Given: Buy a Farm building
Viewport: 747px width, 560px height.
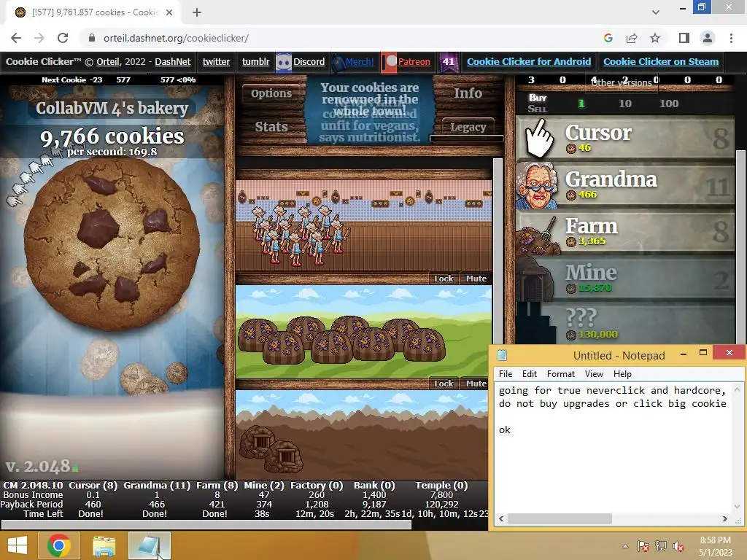Looking at the screenshot, I should pyautogui.click(x=625, y=231).
